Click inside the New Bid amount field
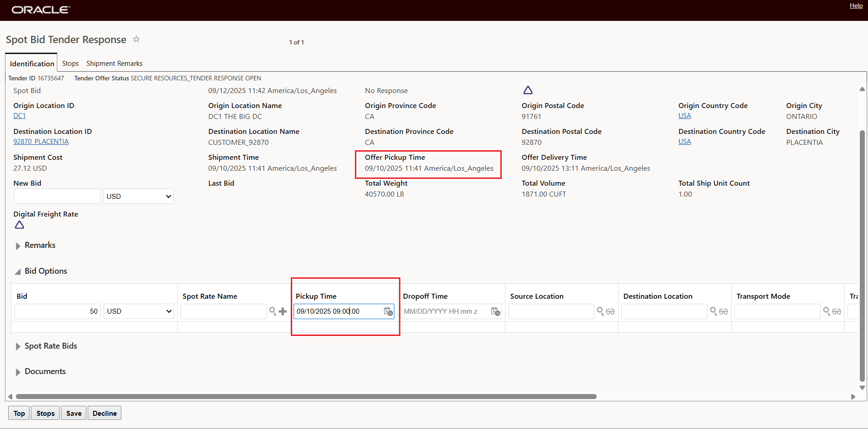The height and width of the screenshot is (429, 868). tap(57, 196)
